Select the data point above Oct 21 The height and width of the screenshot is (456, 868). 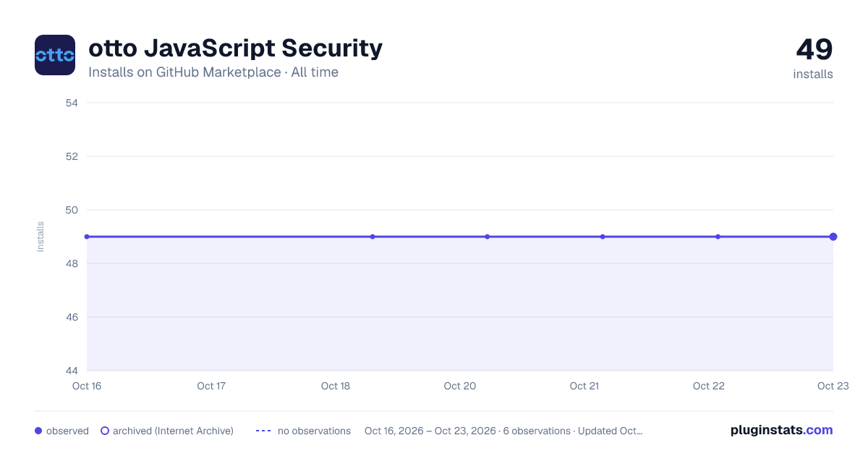coord(603,237)
